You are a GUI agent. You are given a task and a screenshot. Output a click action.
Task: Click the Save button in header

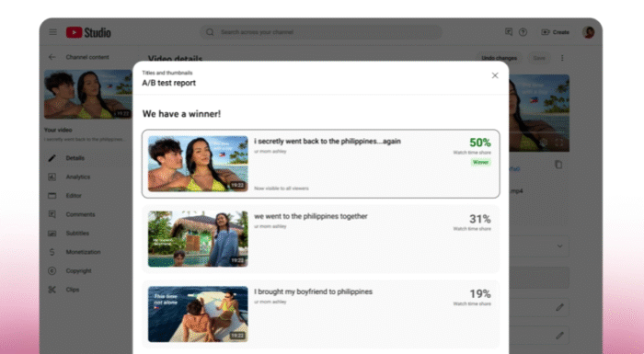[x=539, y=58]
